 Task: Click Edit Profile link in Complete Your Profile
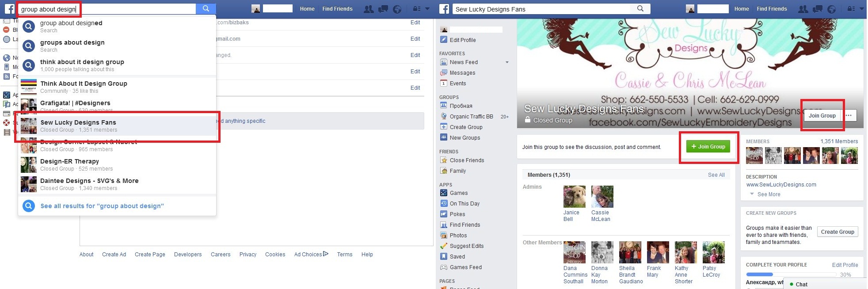[845, 265]
